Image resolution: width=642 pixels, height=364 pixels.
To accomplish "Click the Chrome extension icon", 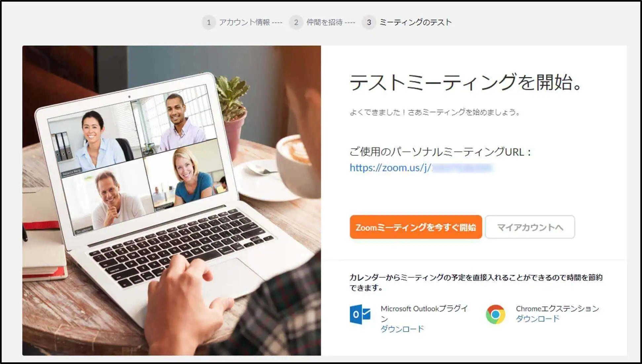I will pos(495,314).
